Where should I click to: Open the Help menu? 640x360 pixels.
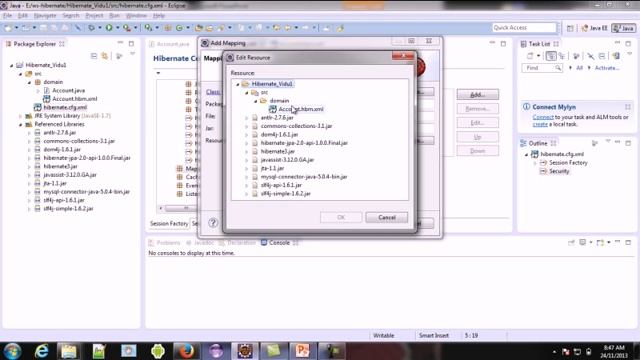point(159,16)
